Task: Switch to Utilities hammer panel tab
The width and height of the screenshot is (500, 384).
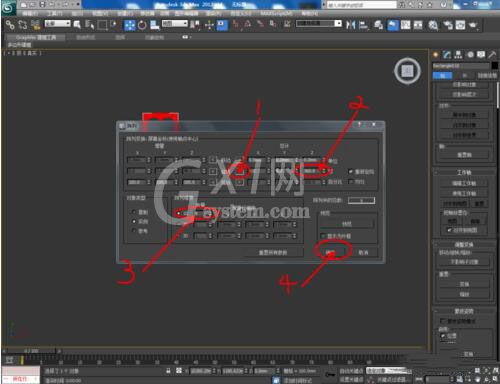Action: [492, 54]
